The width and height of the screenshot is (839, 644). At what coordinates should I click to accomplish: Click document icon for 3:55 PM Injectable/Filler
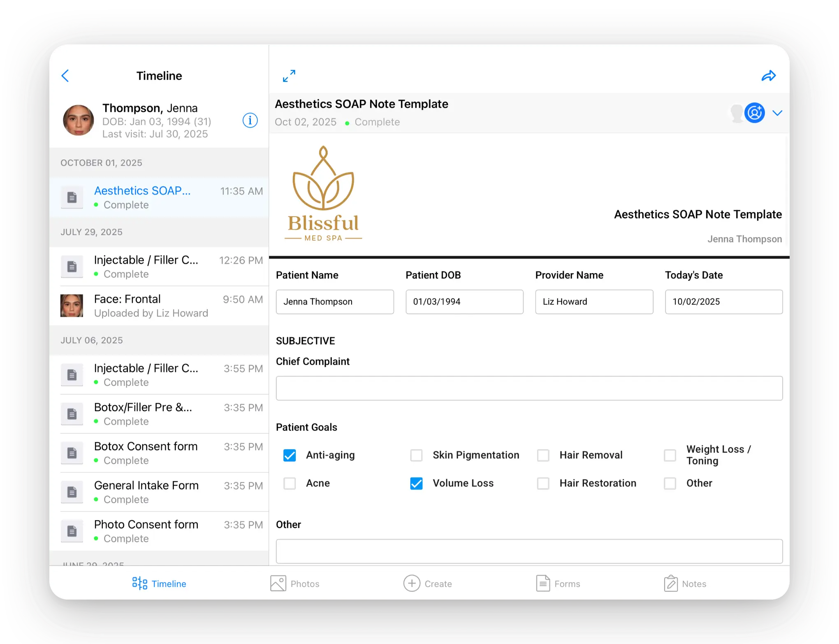point(72,375)
